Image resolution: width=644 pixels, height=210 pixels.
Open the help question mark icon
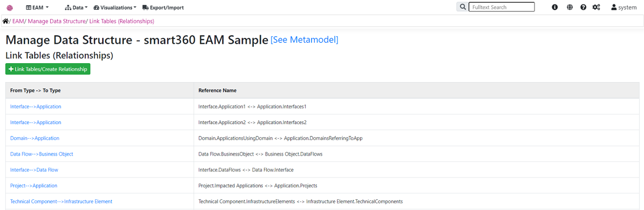(583, 8)
